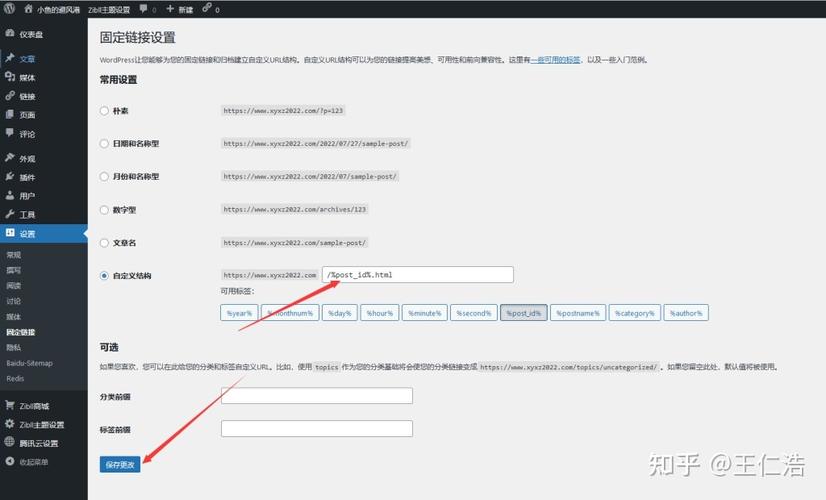Screen dimensions: 826x500
Task: Click the 文章 pin icon in sidebar
Action: [x=9, y=58]
